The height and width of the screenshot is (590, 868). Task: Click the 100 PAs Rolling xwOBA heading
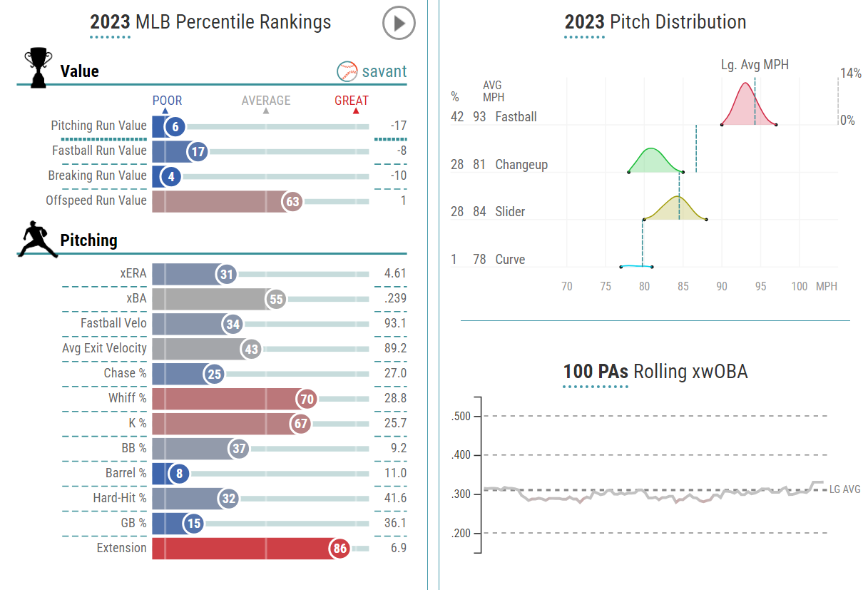[655, 372]
